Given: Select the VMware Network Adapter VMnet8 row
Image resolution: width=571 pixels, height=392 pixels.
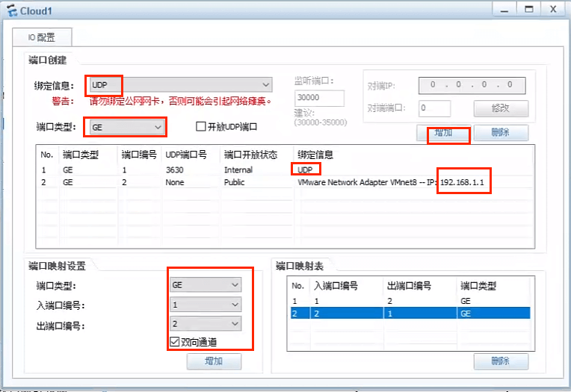Looking at the screenshot, I should 285,182.
